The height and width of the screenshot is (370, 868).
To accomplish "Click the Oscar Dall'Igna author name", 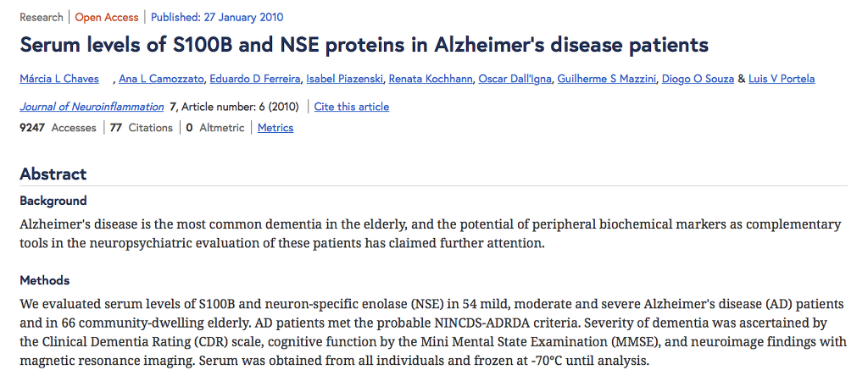I will [515, 79].
